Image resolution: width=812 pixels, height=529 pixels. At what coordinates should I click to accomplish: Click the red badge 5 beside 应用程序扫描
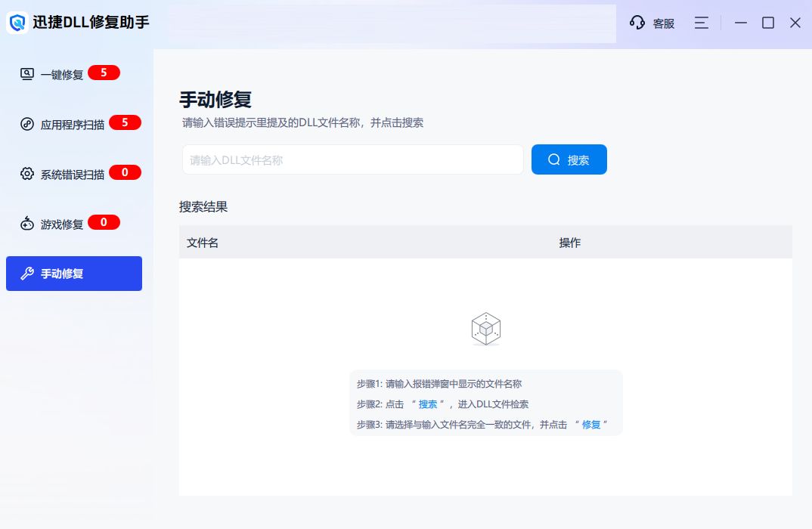click(x=125, y=122)
